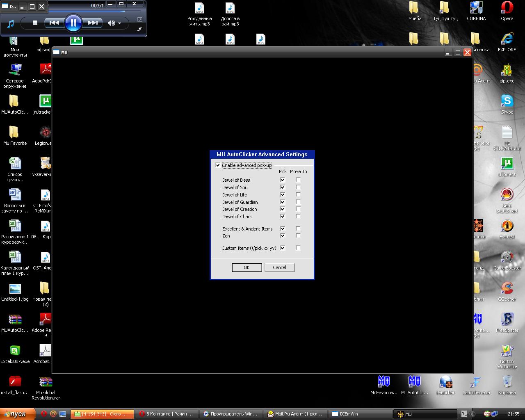Enable Move To for Jewel of Guardian
Image resolution: width=525 pixels, height=420 pixels.
(298, 202)
